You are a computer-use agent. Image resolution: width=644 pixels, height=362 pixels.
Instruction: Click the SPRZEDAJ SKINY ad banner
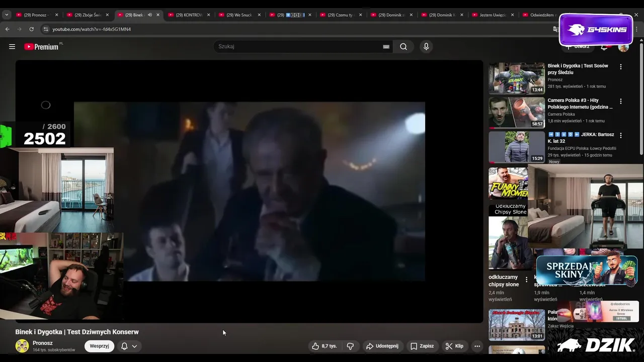coord(587,269)
